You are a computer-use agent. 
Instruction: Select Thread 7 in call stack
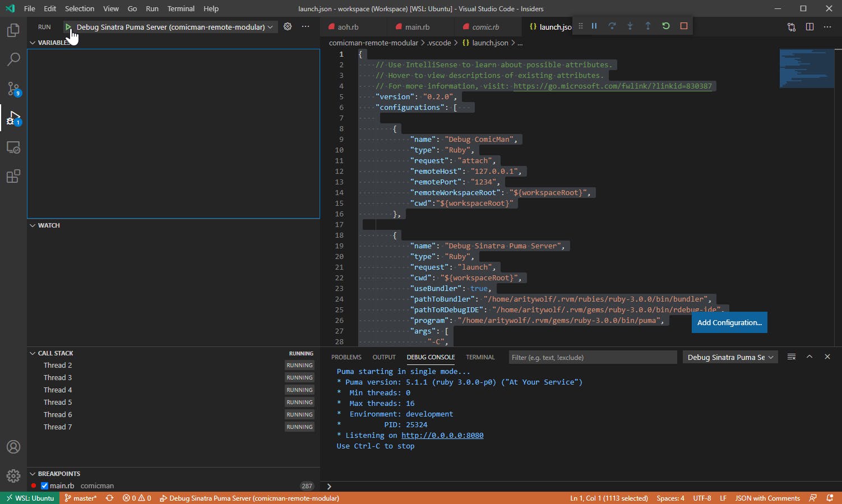pyautogui.click(x=173, y=427)
